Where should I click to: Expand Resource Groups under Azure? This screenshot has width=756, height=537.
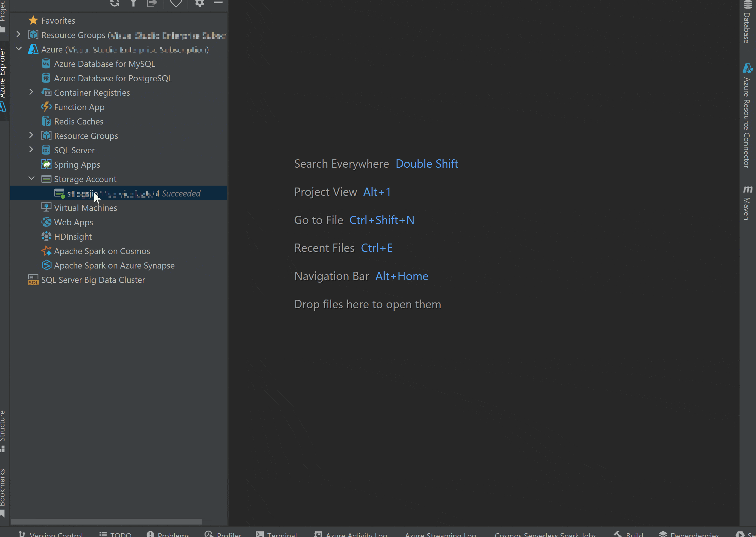coord(31,135)
